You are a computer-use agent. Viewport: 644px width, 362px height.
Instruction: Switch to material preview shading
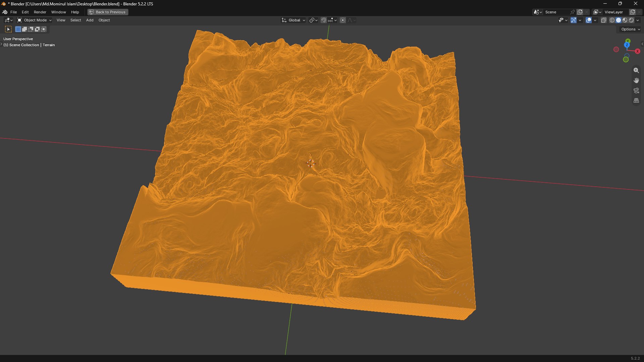click(625, 20)
